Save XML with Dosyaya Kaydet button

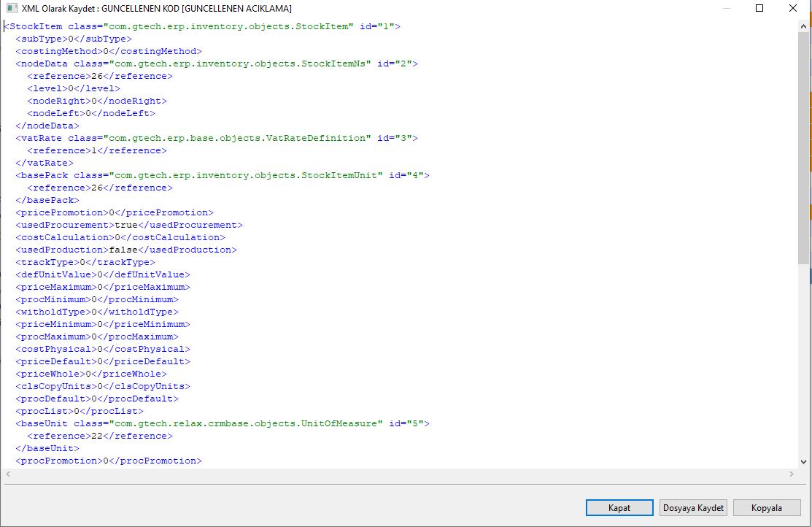tap(693, 508)
